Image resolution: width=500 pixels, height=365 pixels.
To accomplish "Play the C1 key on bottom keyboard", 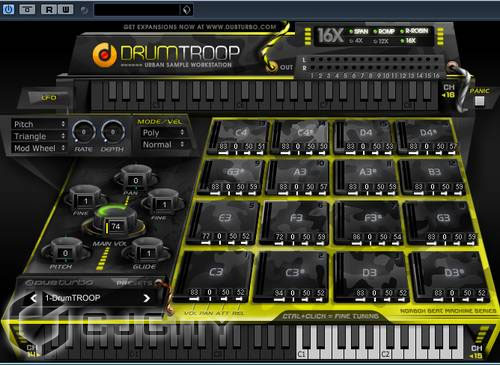I will click(x=301, y=343).
